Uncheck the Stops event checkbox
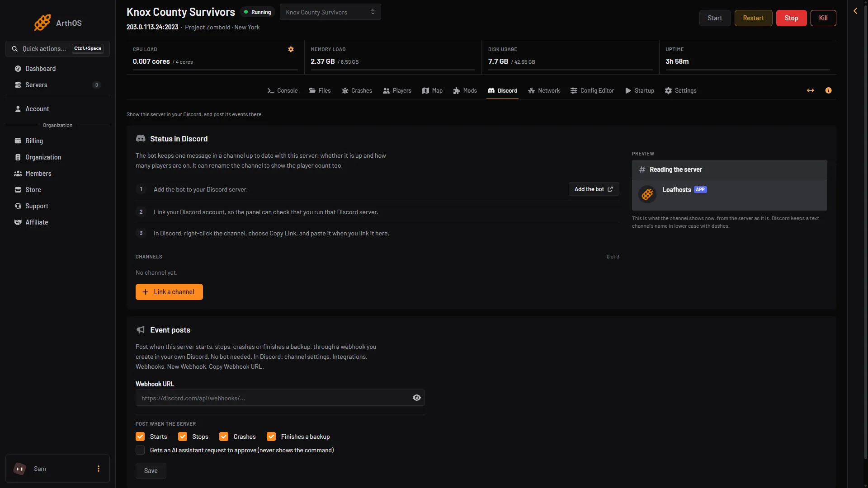 tap(183, 436)
